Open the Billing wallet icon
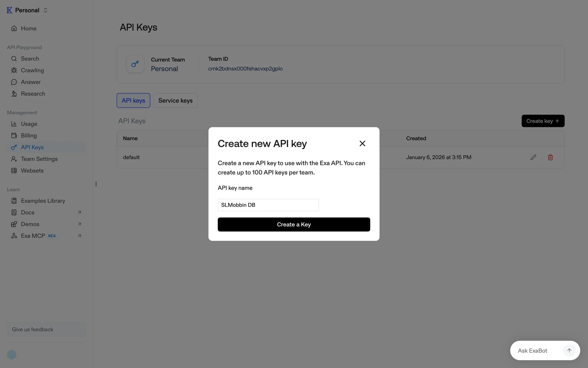The image size is (588, 368). [14, 136]
